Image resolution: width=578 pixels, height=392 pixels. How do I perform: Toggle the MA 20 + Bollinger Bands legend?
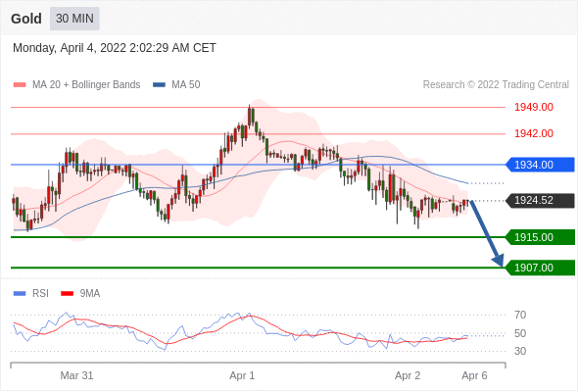click(76, 85)
